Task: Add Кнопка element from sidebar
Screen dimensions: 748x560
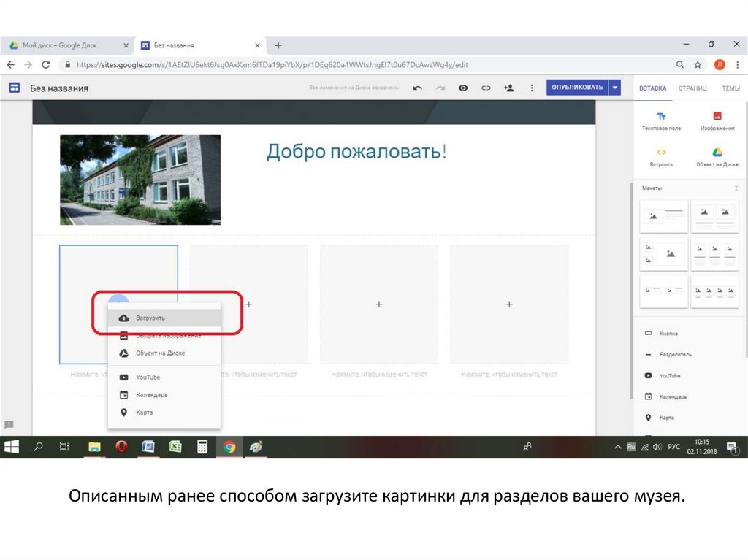Action: (668, 334)
